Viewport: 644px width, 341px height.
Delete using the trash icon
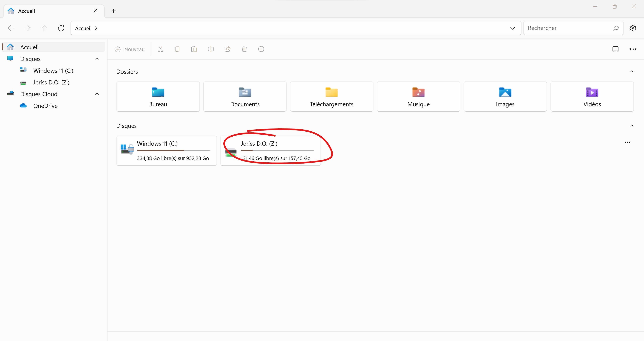[244, 49]
